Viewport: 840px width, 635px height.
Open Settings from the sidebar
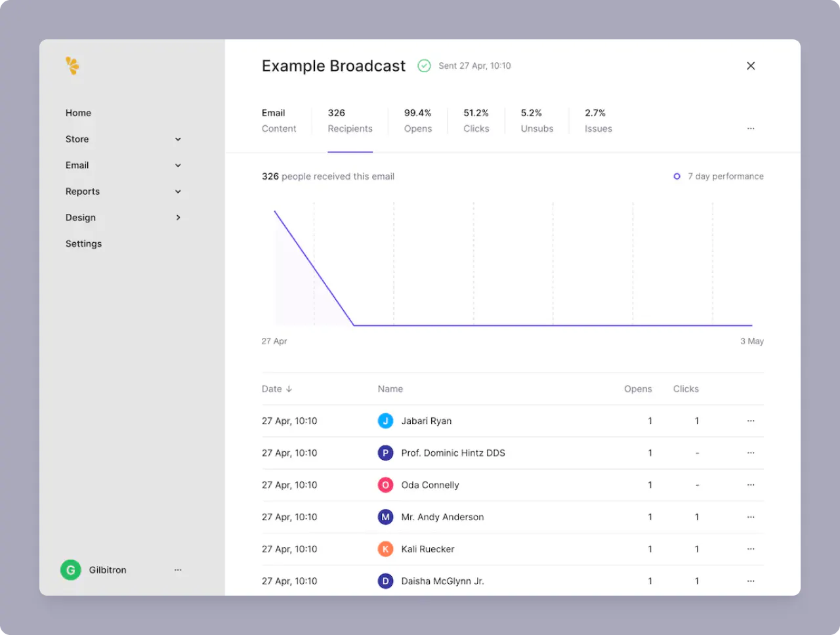[83, 243]
